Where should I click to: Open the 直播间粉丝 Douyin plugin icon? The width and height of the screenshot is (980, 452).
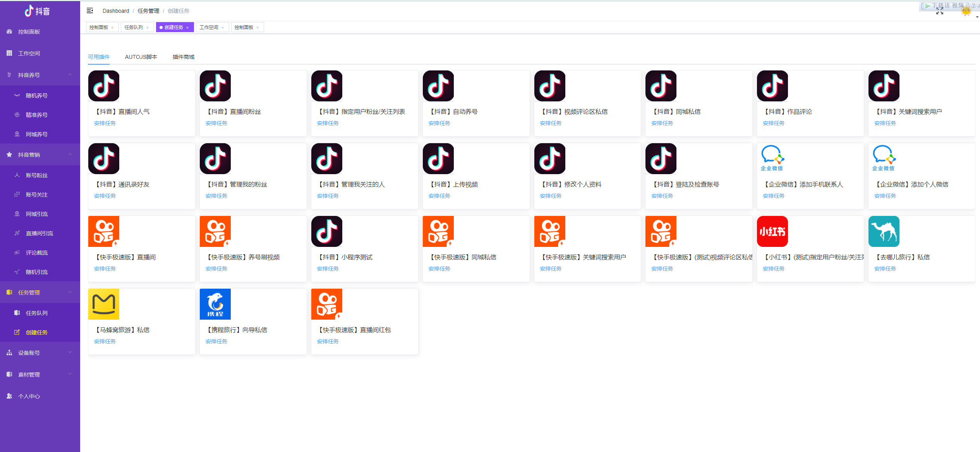click(x=215, y=86)
